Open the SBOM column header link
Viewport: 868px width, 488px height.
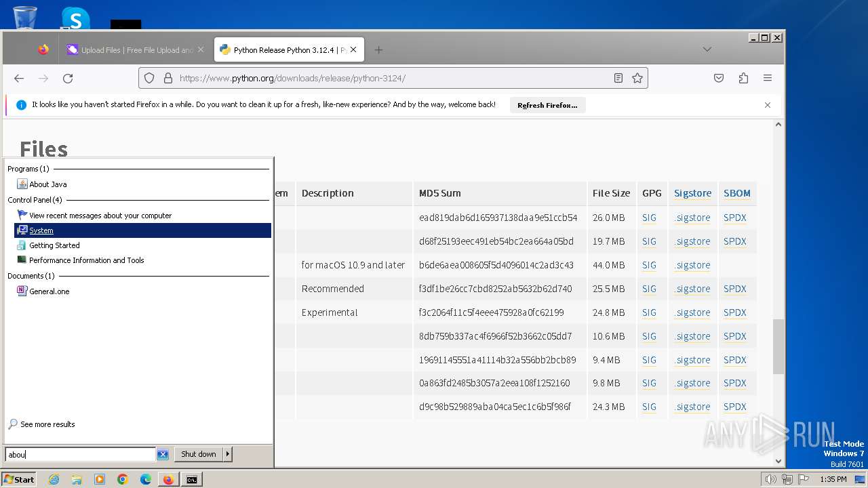click(736, 193)
